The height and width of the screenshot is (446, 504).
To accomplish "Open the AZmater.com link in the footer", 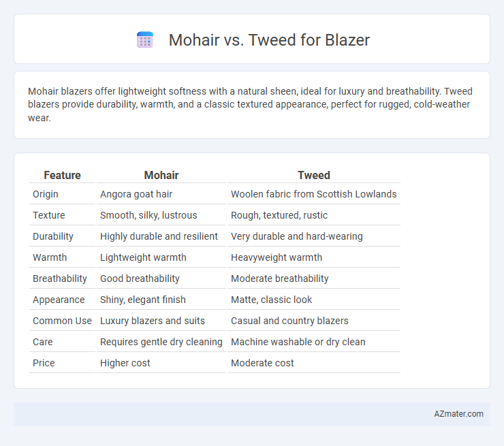I will pyautogui.click(x=458, y=413).
